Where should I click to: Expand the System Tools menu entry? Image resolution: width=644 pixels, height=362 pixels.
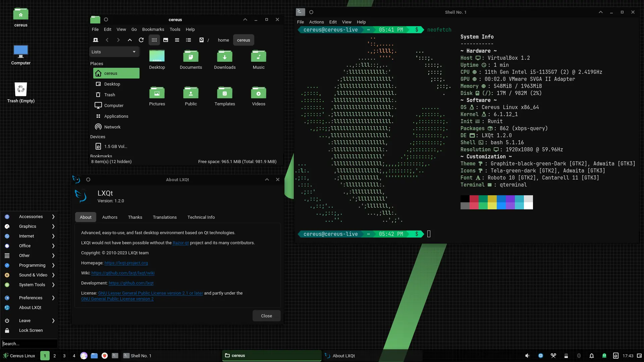32,285
